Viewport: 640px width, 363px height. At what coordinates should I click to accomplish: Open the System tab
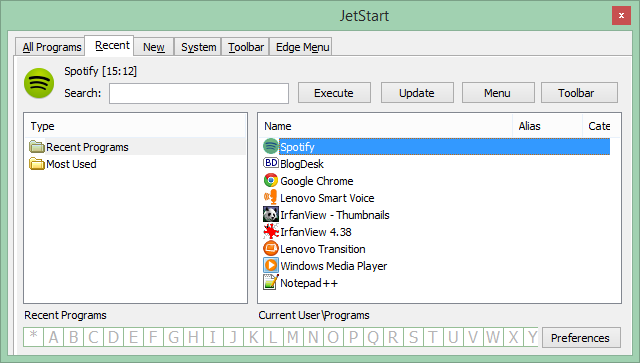coord(198,47)
